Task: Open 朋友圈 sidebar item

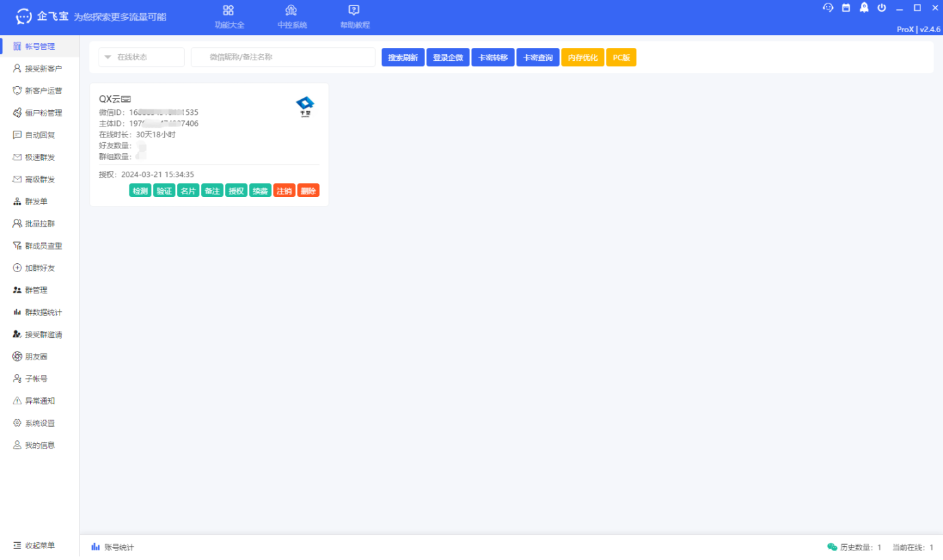Action: pos(36,357)
